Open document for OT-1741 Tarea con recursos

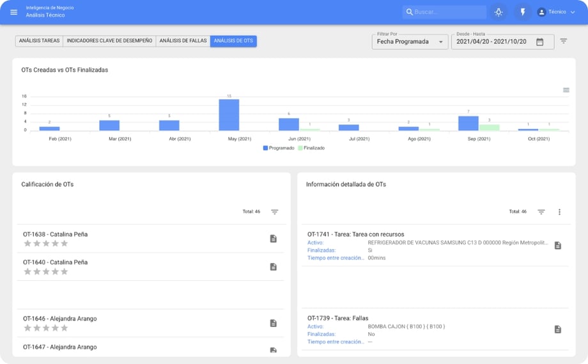(557, 246)
